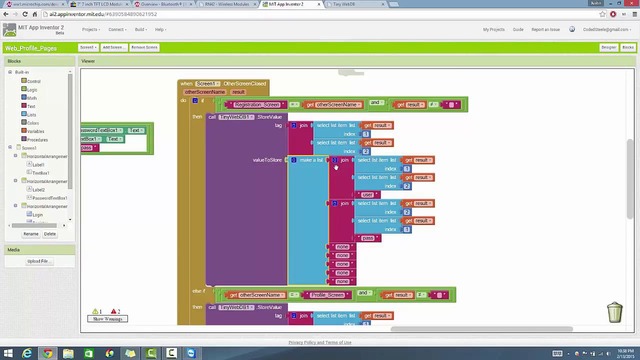Click mutator icon on the if block
Screen dimensions: 640x360
tap(195, 100)
